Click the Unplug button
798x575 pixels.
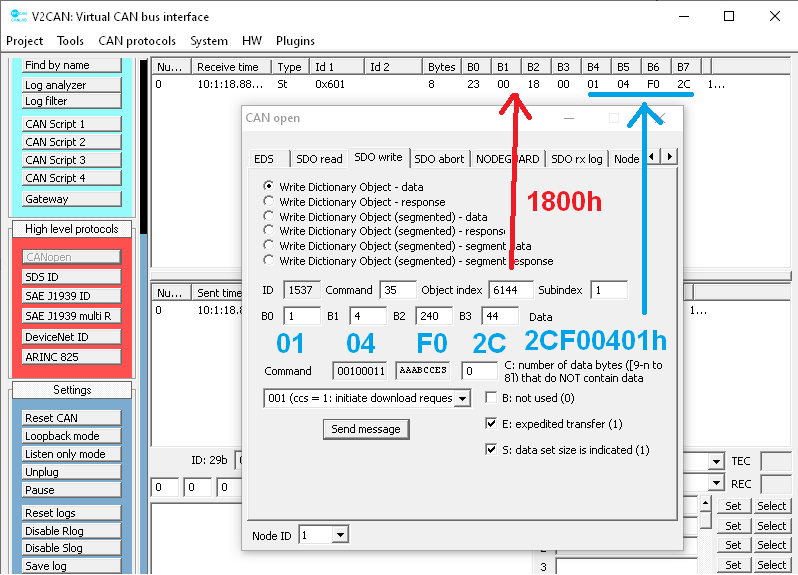[x=71, y=472]
